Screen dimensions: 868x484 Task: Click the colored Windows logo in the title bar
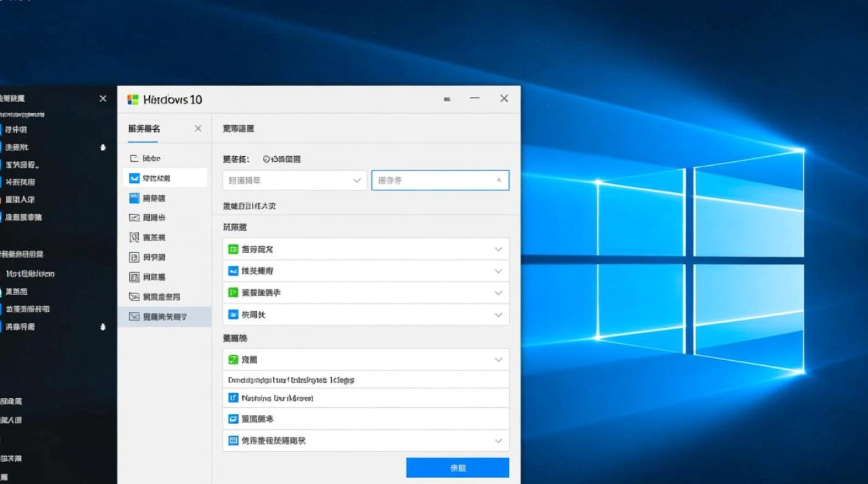pyautogui.click(x=132, y=99)
